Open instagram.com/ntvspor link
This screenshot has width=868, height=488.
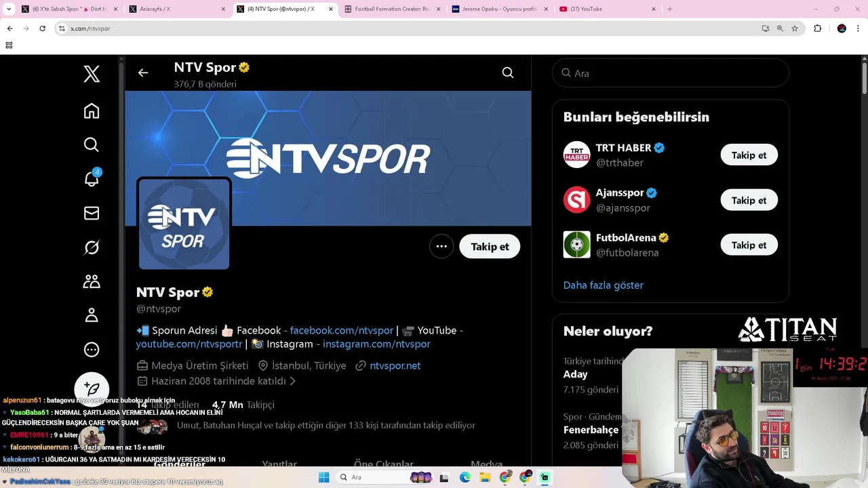(x=376, y=344)
